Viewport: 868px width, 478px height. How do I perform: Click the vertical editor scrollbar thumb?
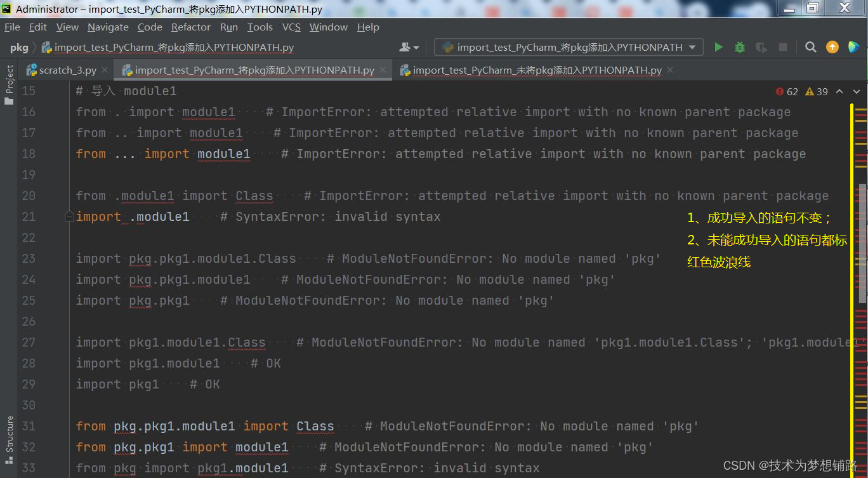coord(863,242)
